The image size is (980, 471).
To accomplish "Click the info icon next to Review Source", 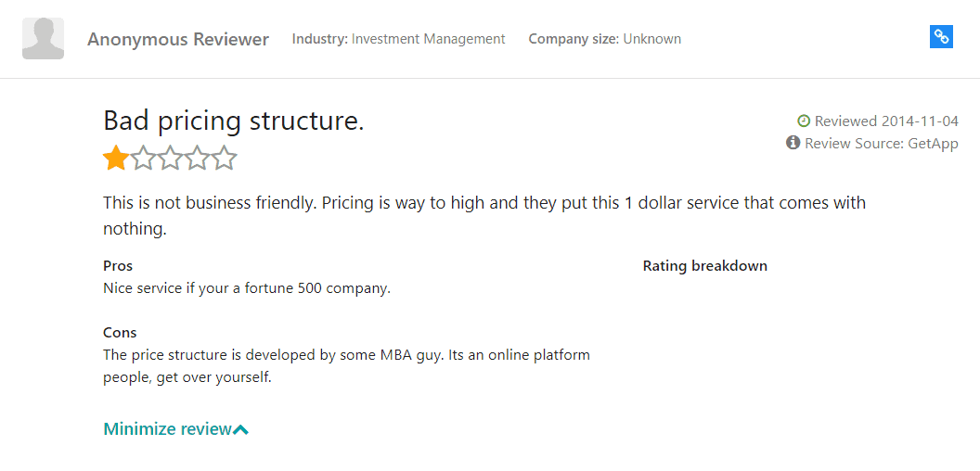I will point(793,143).
